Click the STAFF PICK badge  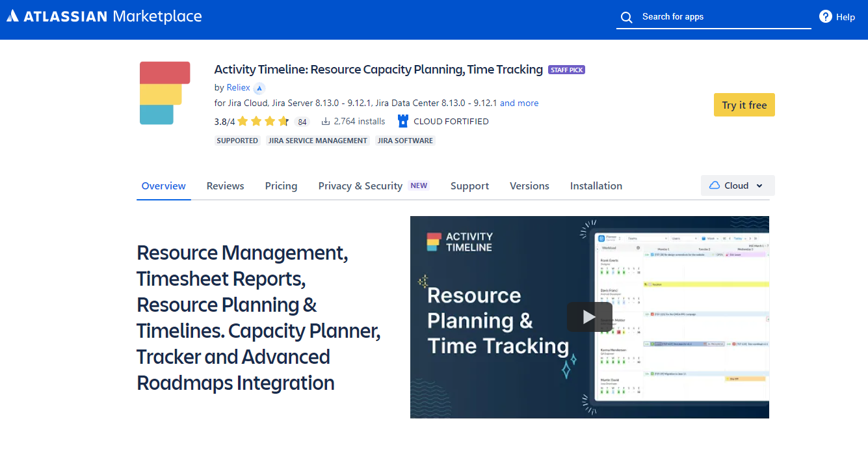(x=566, y=69)
